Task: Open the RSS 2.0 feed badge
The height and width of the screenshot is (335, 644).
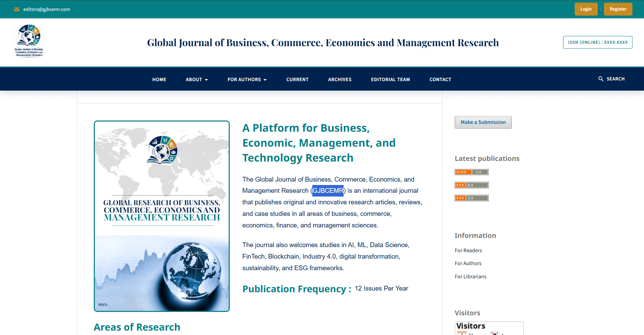Action: point(472,185)
